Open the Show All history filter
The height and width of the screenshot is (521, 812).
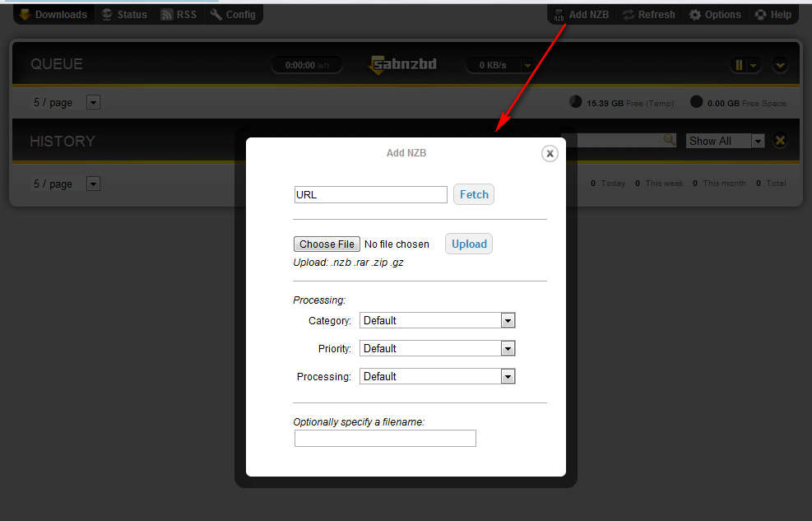725,141
